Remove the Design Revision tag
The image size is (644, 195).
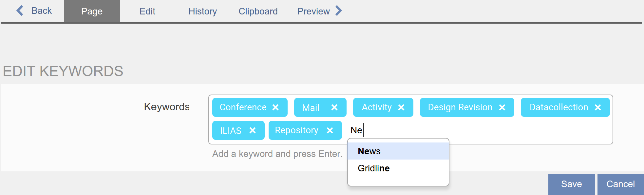click(x=502, y=107)
